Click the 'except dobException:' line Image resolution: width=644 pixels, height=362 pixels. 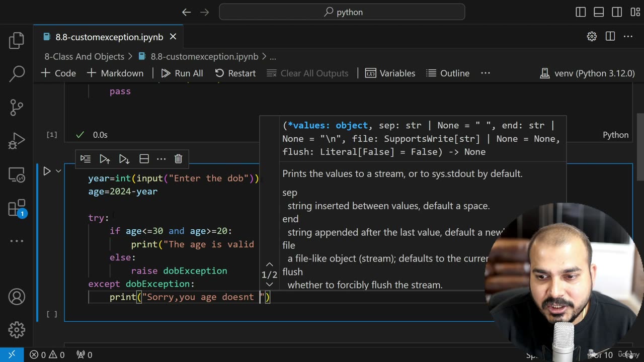(141, 284)
